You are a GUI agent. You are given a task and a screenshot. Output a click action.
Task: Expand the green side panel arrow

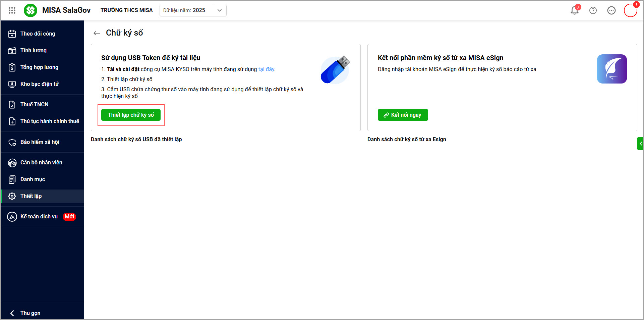641,144
